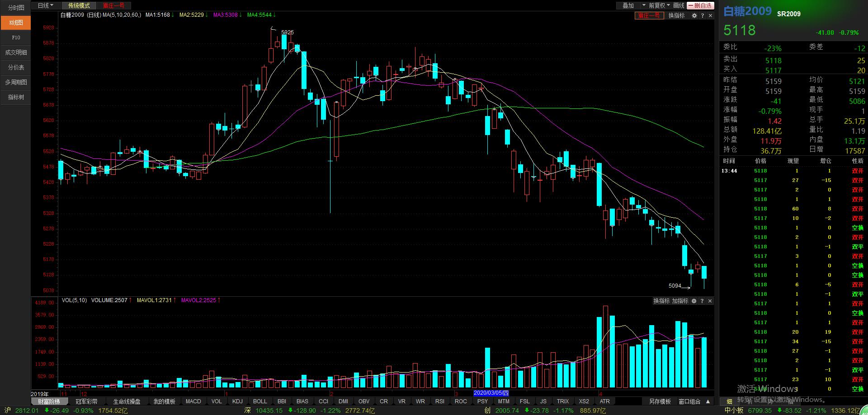Screen dimensions: 868x415
Task: Switch to the 分时图 view
Action: coord(16,8)
